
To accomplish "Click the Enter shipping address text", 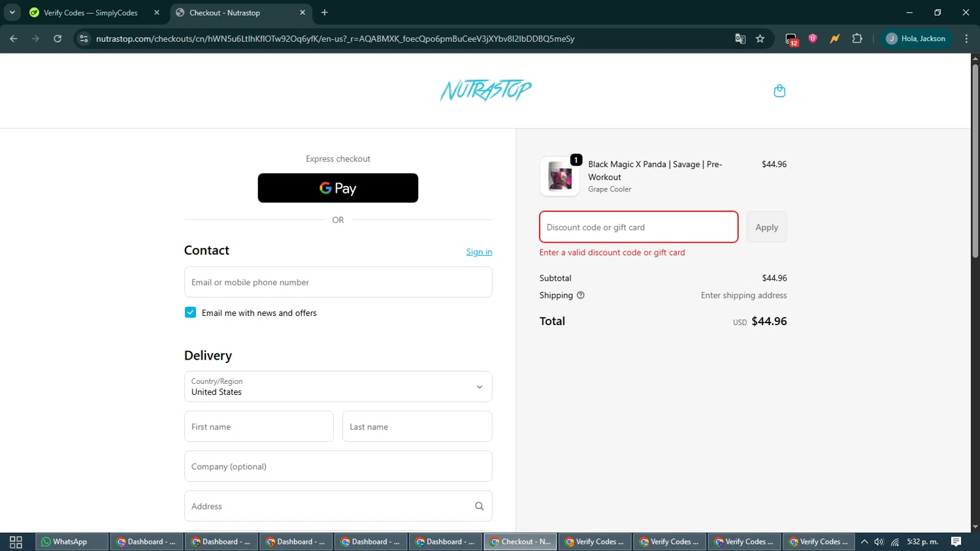I will coord(743,295).
